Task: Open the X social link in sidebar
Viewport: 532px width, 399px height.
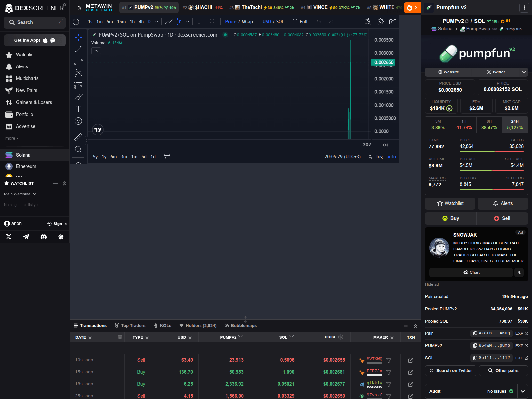Action: point(9,237)
